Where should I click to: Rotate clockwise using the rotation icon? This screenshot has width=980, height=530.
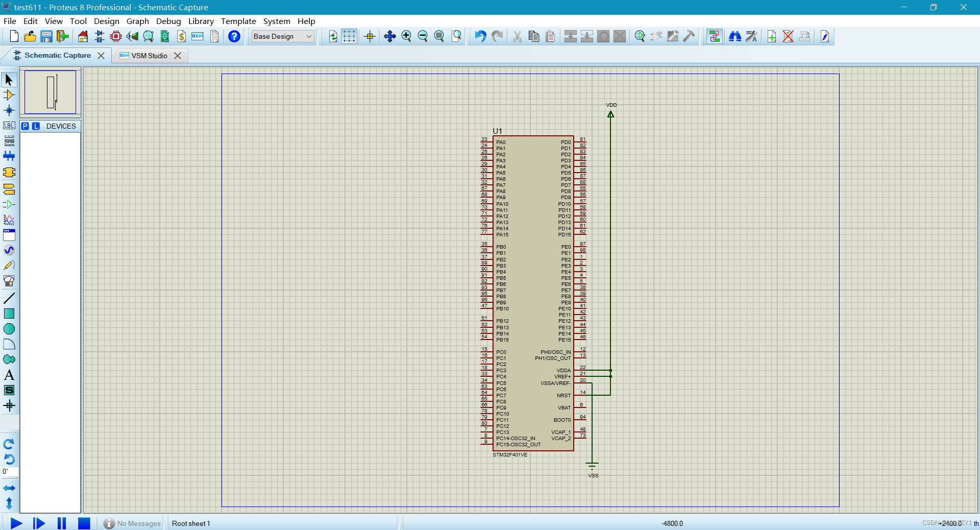tap(9, 444)
